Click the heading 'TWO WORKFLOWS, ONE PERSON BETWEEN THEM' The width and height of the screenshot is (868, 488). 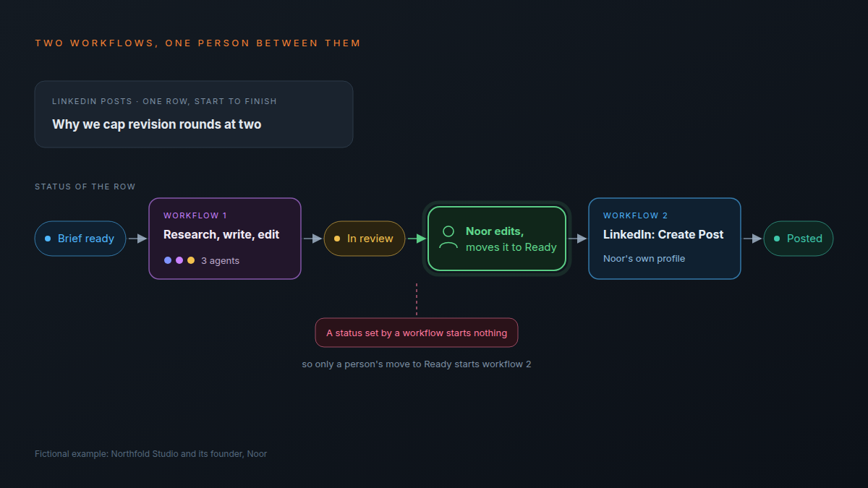coord(198,43)
